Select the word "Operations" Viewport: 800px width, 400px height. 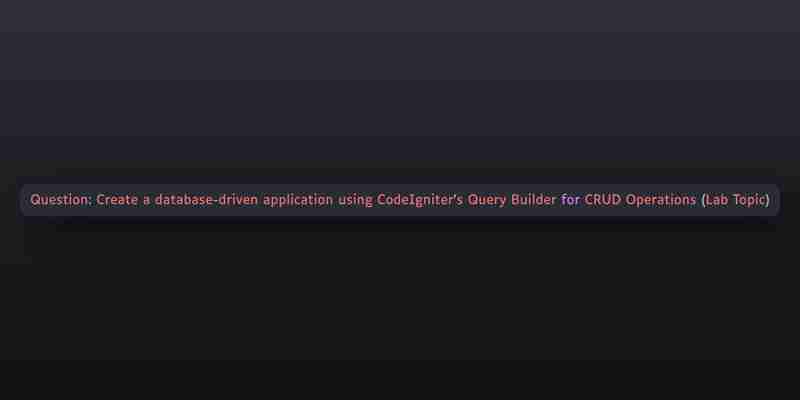click(x=661, y=200)
